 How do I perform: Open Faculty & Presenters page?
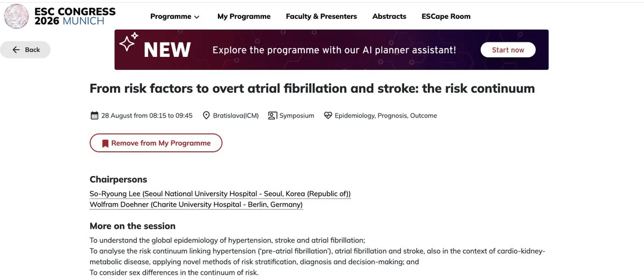point(321,17)
